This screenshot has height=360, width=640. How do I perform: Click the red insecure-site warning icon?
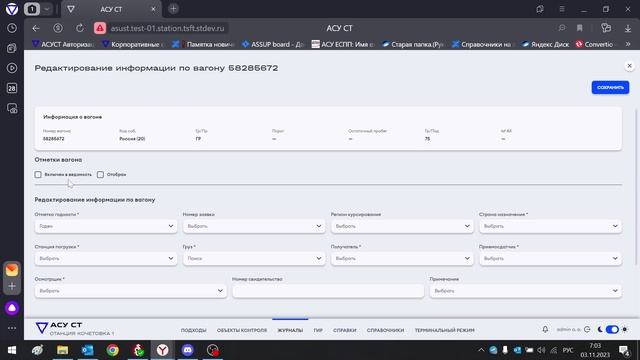point(100,28)
